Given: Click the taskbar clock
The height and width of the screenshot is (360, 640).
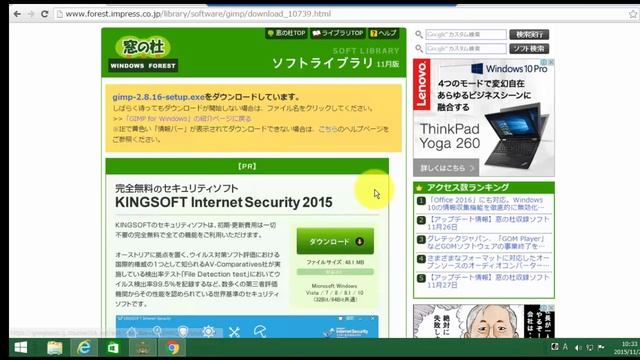Looking at the screenshot, I should point(628,348).
